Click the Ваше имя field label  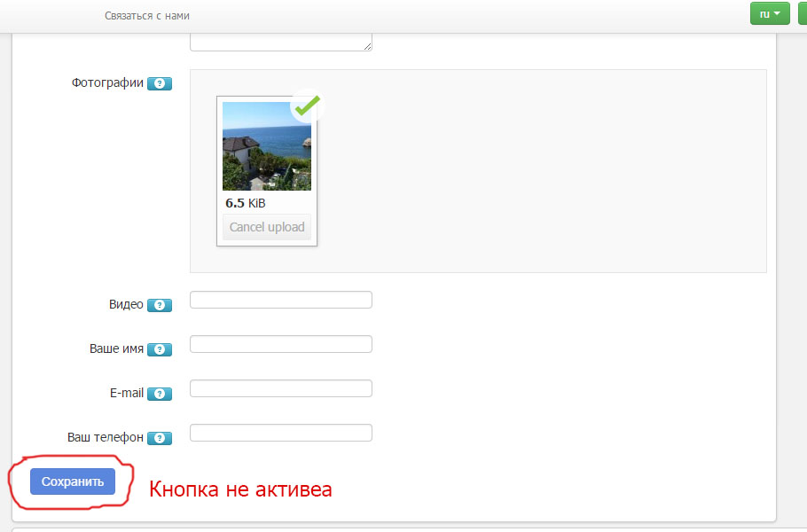coord(116,348)
